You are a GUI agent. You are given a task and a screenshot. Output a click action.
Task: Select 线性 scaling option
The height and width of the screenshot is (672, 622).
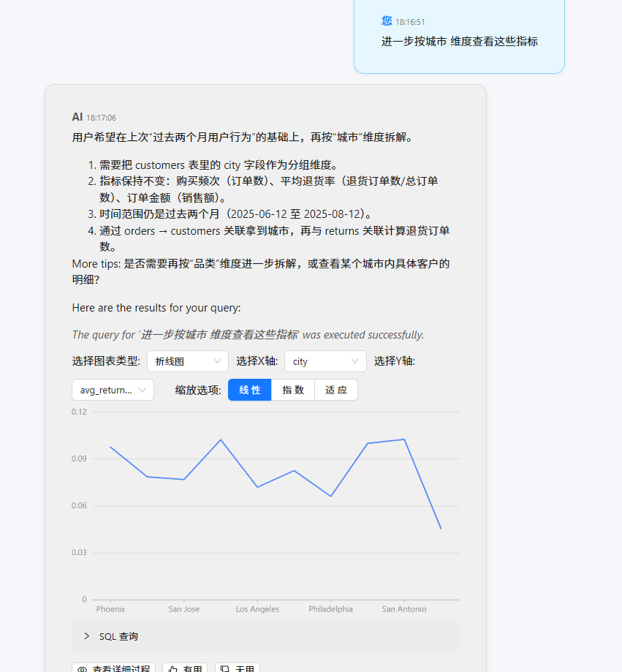tap(249, 390)
